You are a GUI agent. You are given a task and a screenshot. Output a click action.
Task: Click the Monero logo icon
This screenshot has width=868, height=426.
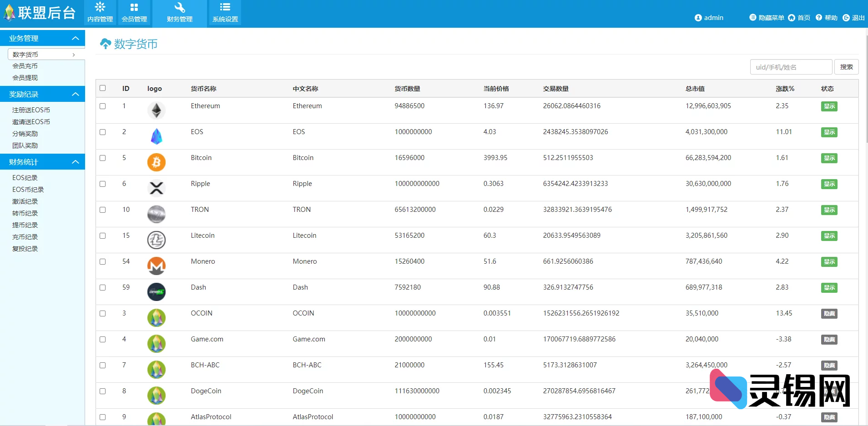156,266
